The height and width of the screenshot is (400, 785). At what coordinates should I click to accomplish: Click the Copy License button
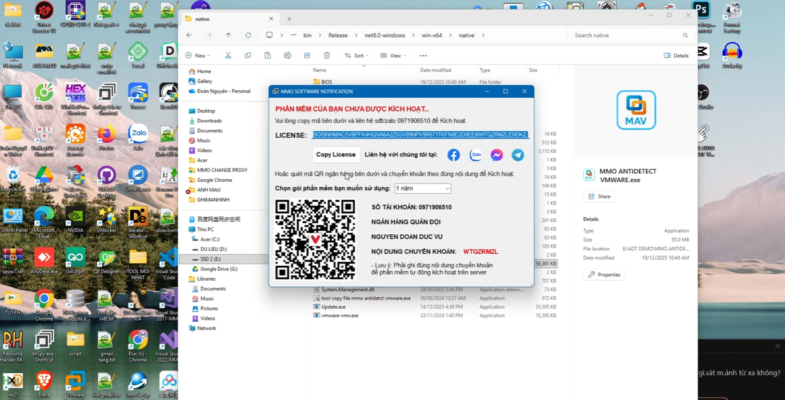coord(336,155)
